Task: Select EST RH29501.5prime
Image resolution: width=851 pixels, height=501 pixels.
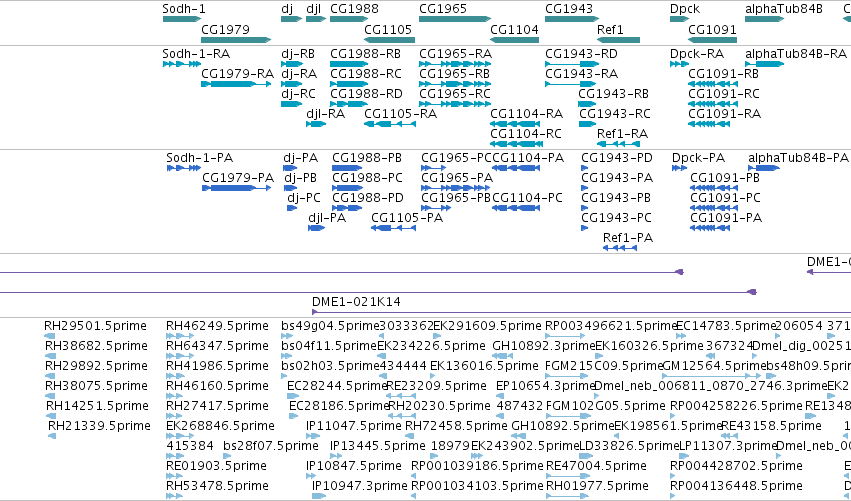Action: (x=96, y=326)
